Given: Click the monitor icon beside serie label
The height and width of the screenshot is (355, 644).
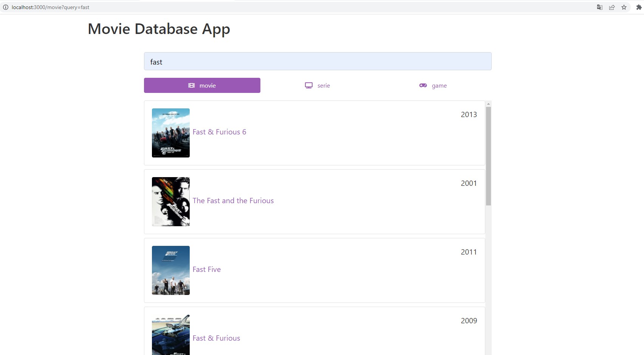Looking at the screenshot, I should point(309,85).
